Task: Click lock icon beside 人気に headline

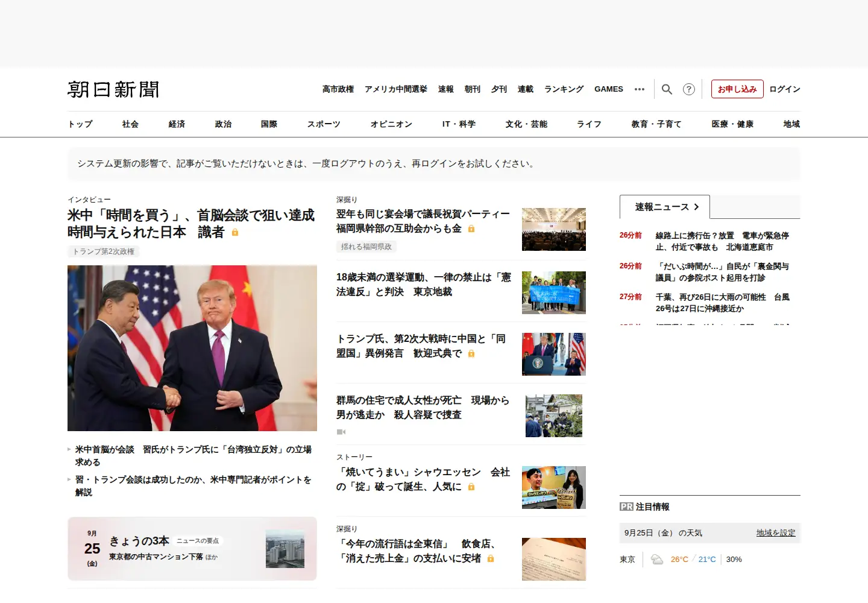Action: click(x=471, y=487)
